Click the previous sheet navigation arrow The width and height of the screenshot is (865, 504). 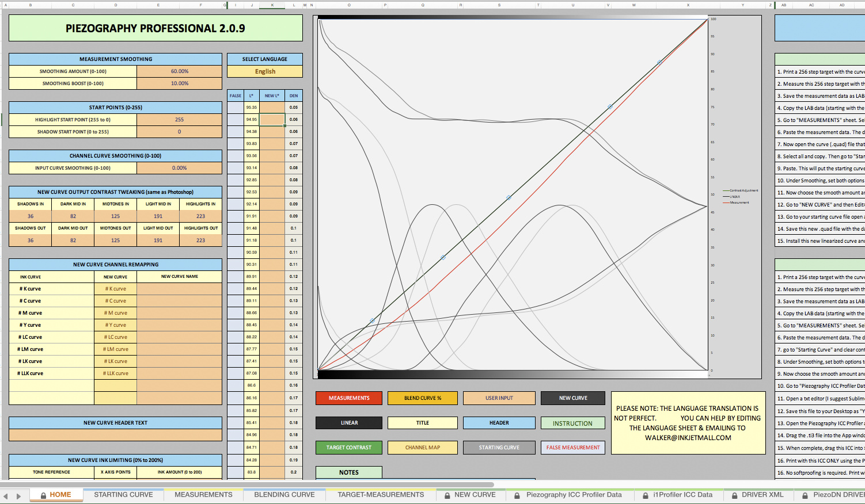6,495
